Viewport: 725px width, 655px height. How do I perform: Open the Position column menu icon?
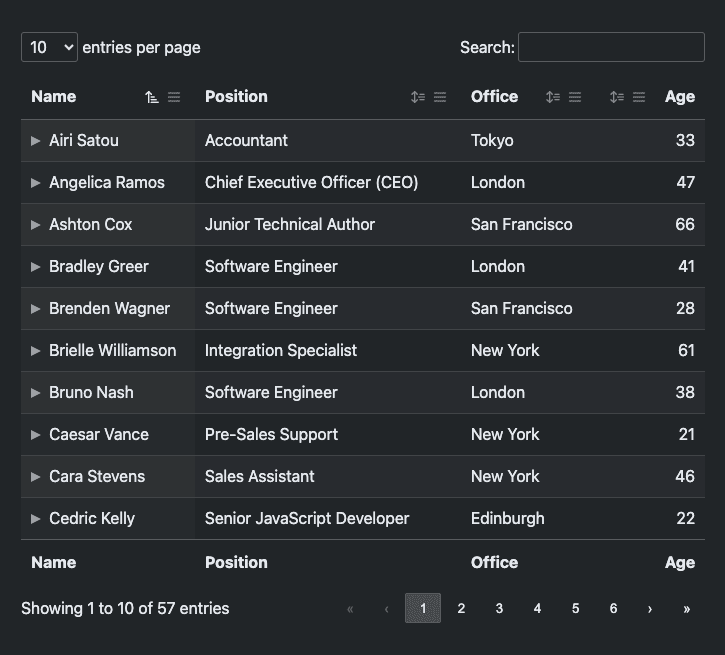click(x=440, y=97)
